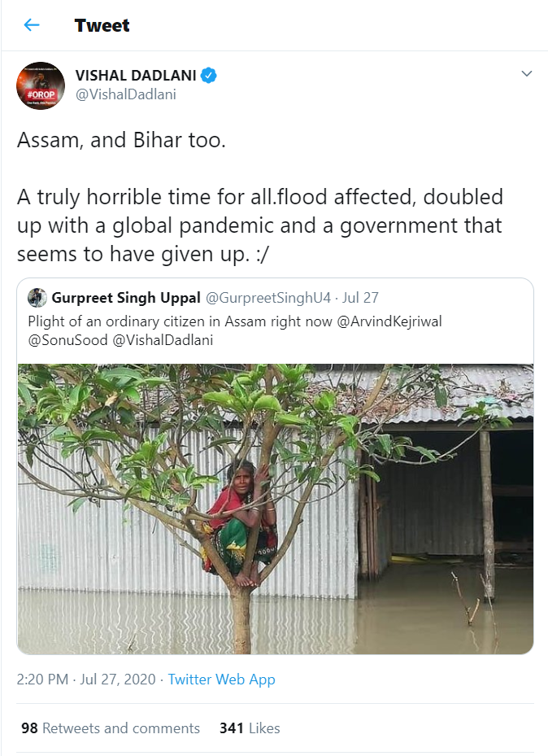Screen dimensions: 548x756
Task: Open Gurpreet Singh Uppal's name in quote
Action: (x=126, y=298)
